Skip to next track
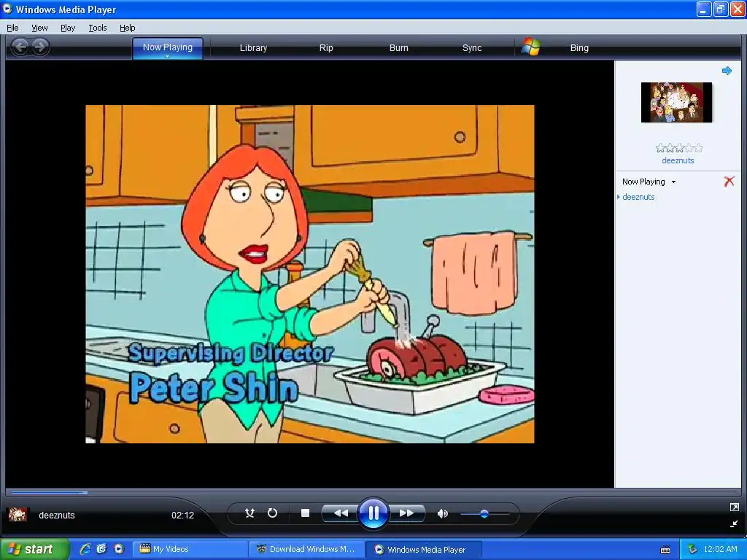This screenshot has width=747, height=560. [x=407, y=513]
